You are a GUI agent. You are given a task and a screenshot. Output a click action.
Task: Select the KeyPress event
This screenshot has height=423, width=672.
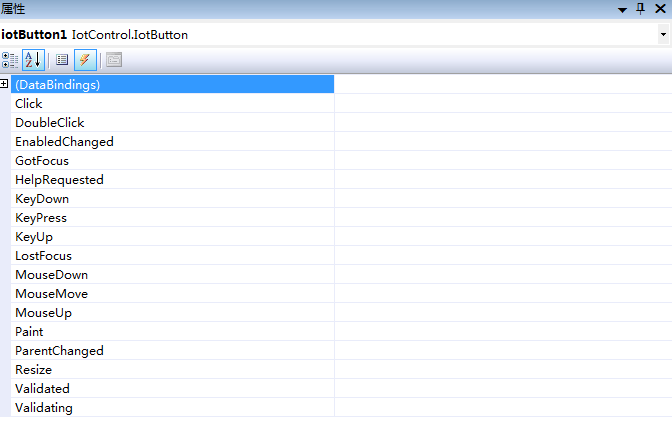click(172, 218)
